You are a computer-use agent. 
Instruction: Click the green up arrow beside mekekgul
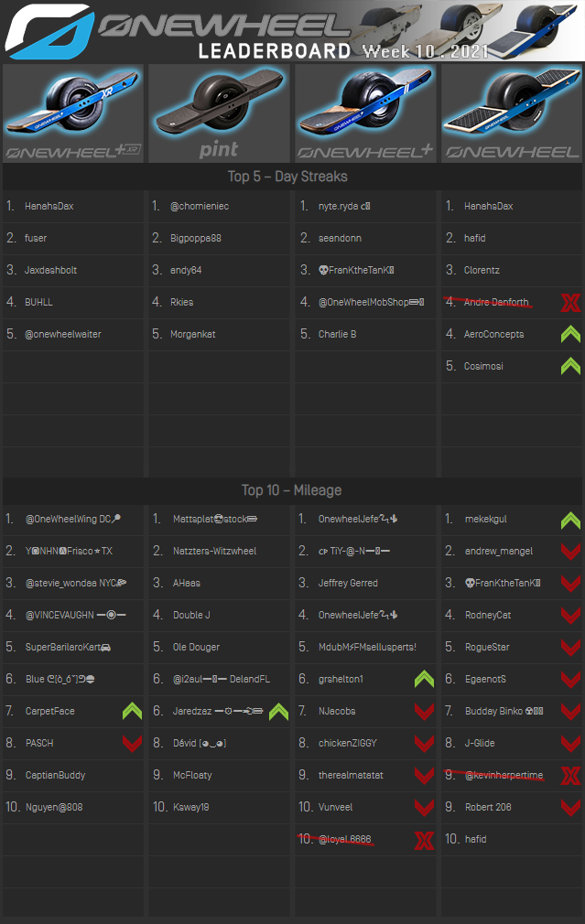click(x=570, y=520)
